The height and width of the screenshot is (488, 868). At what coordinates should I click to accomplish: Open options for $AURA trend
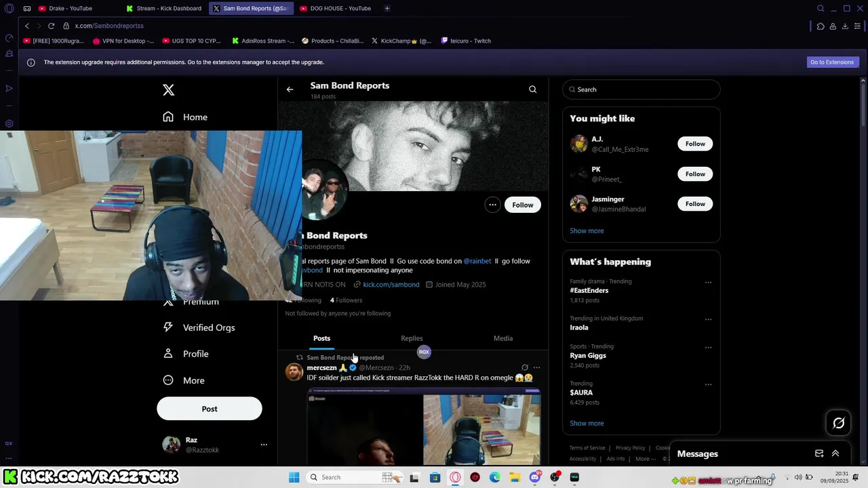(x=708, y=384)
